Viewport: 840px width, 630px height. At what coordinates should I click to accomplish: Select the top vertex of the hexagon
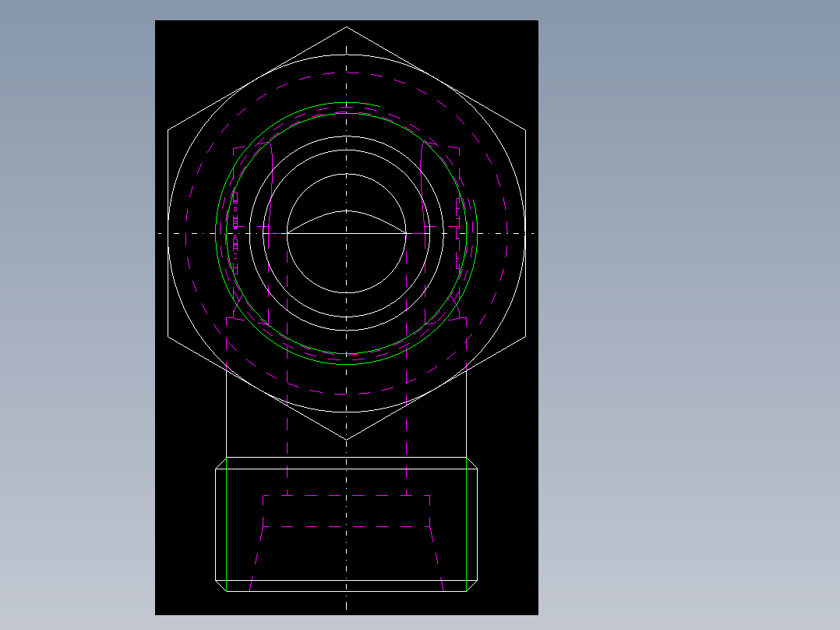346,26
